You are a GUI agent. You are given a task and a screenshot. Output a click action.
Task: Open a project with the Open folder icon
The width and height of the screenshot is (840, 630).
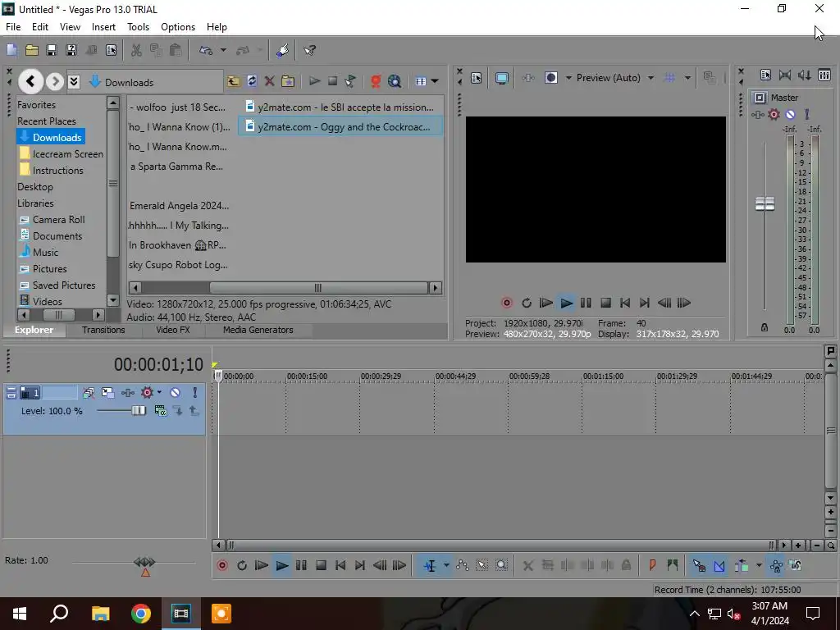click(x=32, y=50)
